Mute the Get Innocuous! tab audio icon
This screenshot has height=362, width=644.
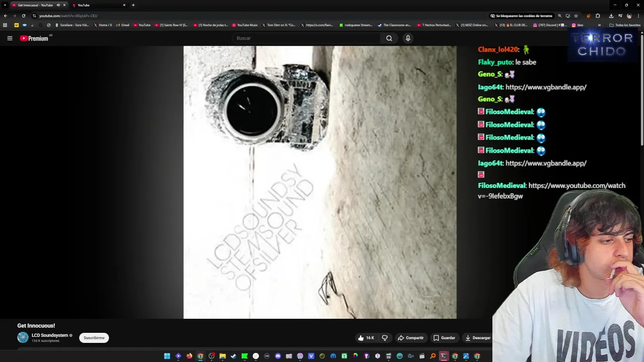[x=58, y=5]
